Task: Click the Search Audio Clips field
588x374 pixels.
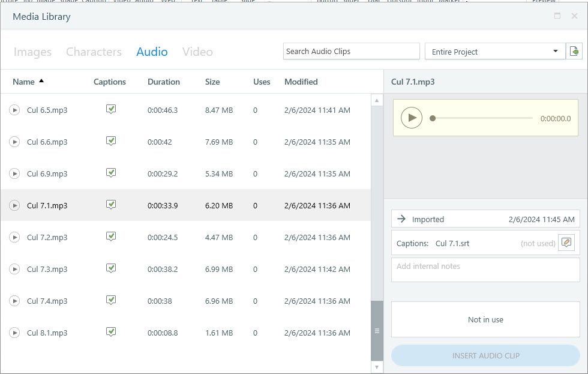Action: point(351,52)
